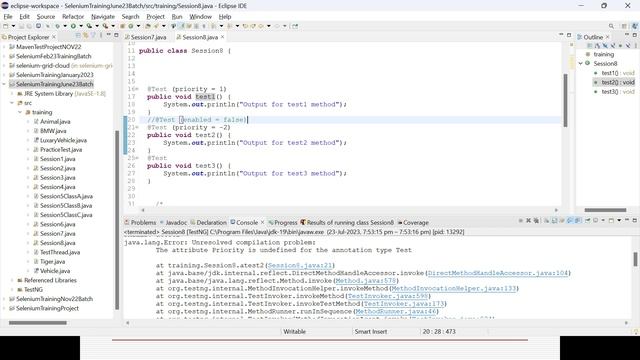640x360 pixels.
Task: Open Debug dropdown arrow in toolbar
Action: [x=65, y=26]
